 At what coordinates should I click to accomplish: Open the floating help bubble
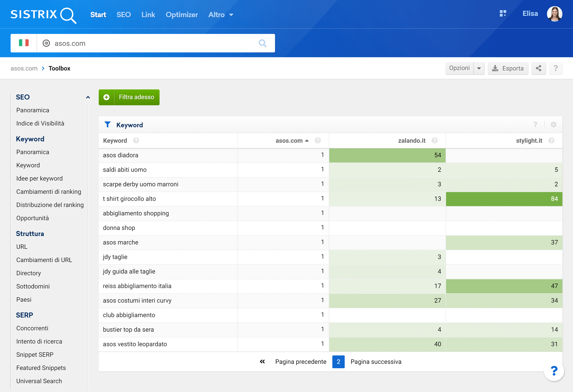pos(554,371)
